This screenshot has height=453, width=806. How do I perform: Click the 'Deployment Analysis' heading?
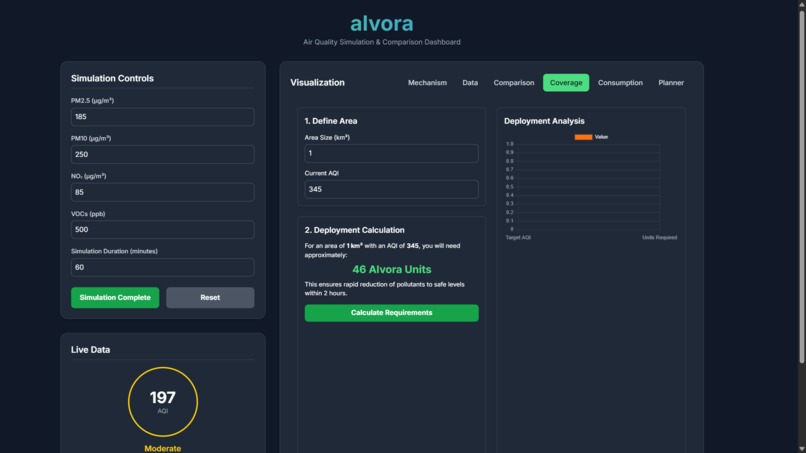[x=544, y=121]
